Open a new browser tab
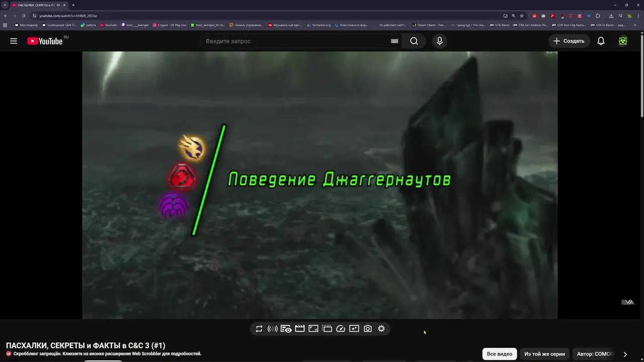 tap(73, 5)
